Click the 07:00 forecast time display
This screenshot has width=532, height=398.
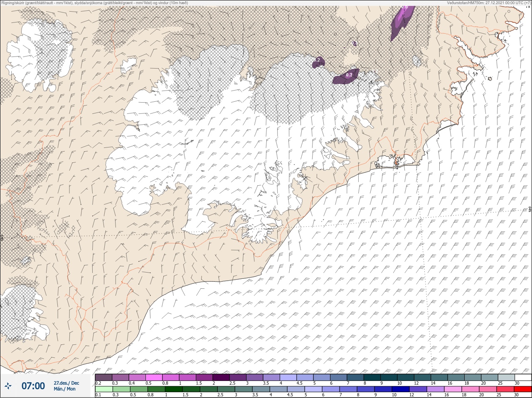tap(33, 386)
